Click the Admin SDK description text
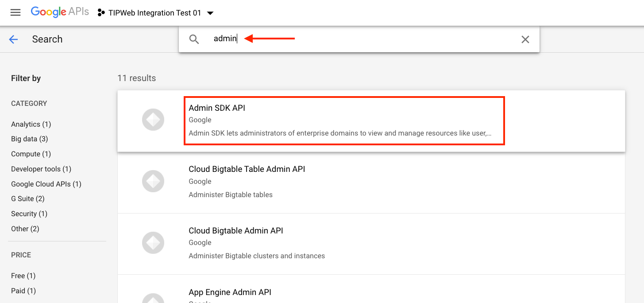The width and height of the screenshot is (644, 303). pos(340,133)
